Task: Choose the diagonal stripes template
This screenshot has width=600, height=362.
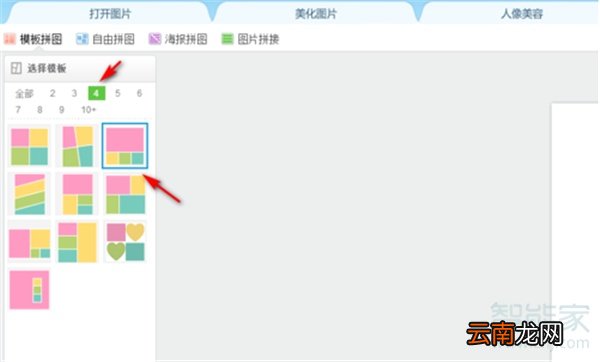Action: click(x=29, y=194)
